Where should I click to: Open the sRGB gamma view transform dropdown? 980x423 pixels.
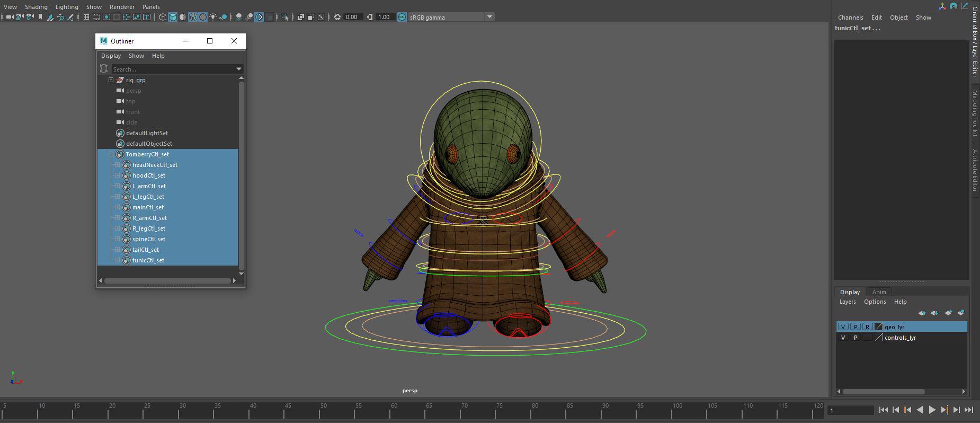(x=489, y=17)
